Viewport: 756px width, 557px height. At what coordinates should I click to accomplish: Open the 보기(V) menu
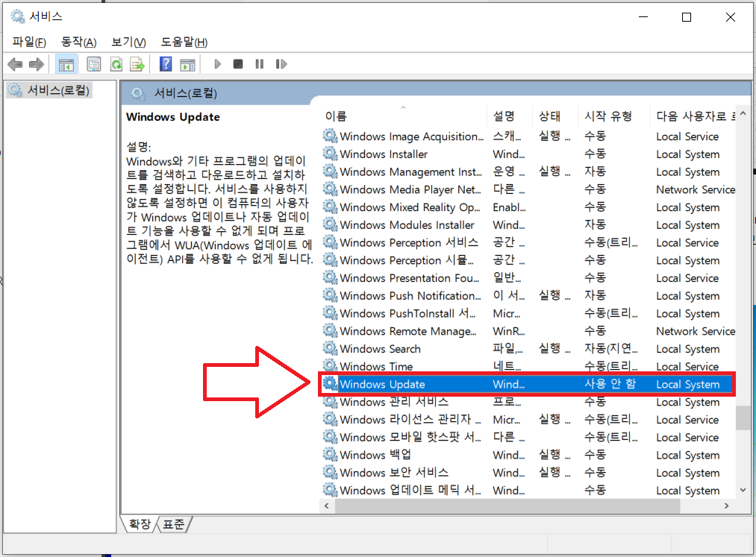pyautogui.click(x=128, y=42)
